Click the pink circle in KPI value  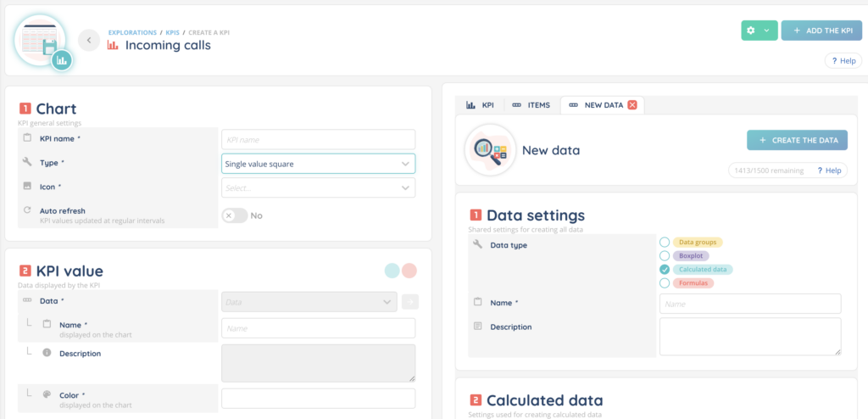pos(409,271)
